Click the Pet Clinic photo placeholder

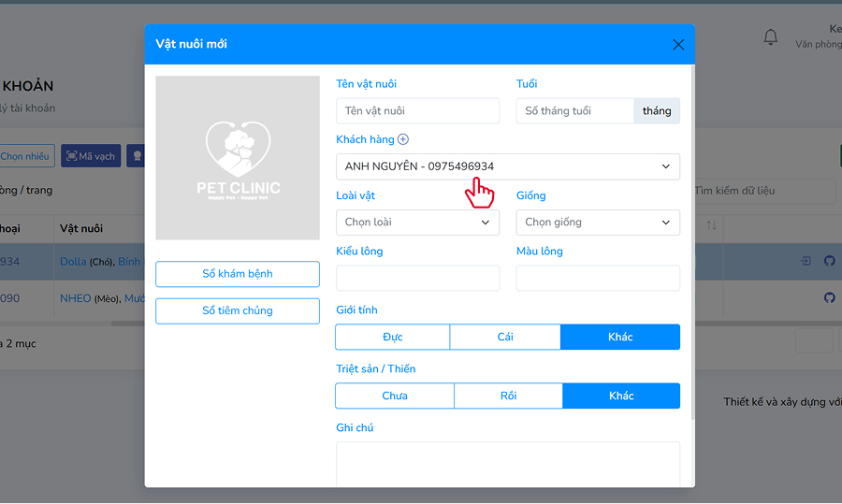tap(238, 157)
